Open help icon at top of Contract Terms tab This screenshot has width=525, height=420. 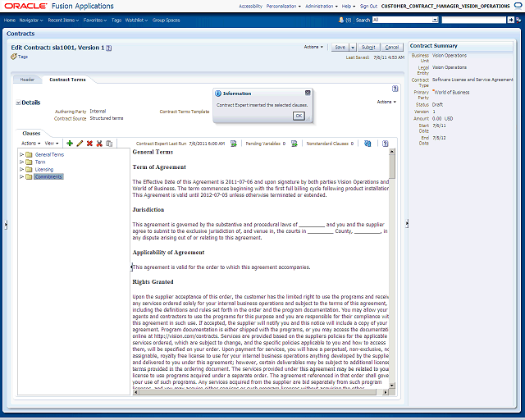click(x=395, y=89)
